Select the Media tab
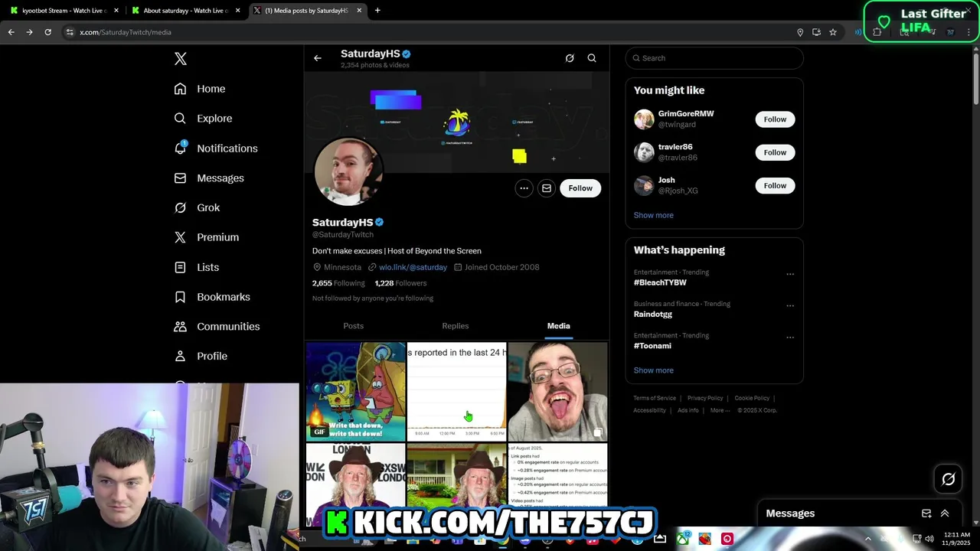Image resolution: width=980 pixels, height=551 pixels. tap(559, 326)
